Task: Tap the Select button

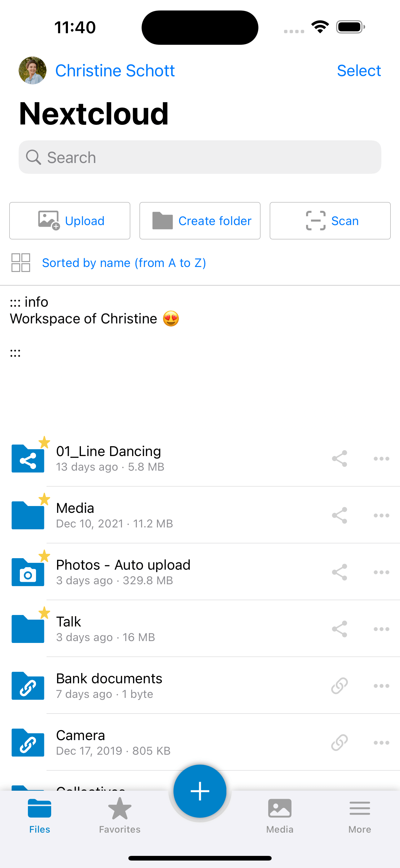Action: (359, 71)
